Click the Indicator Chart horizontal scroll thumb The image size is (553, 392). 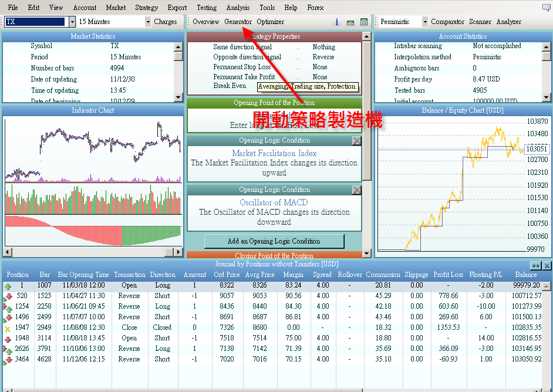tap(170, 252)
